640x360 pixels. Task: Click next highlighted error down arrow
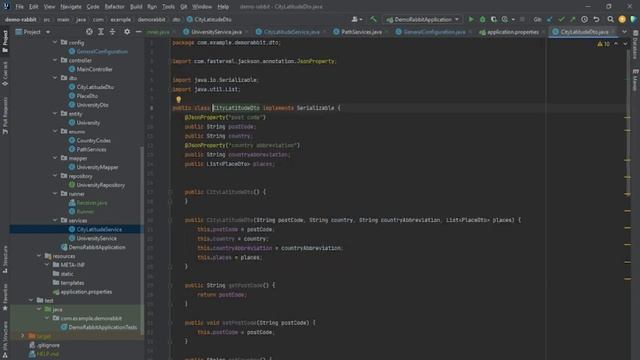click(625, 44)
